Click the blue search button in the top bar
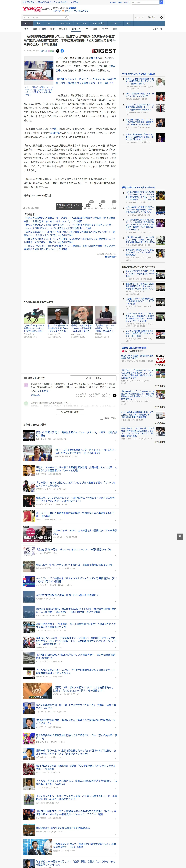186x868 pixels. tap(161, 2)
